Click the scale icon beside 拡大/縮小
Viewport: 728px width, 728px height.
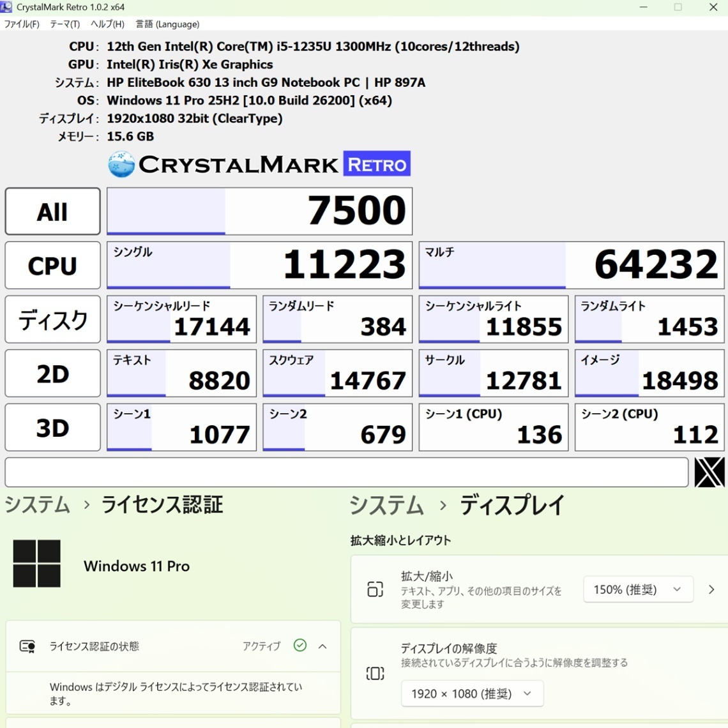coord(375,589)
